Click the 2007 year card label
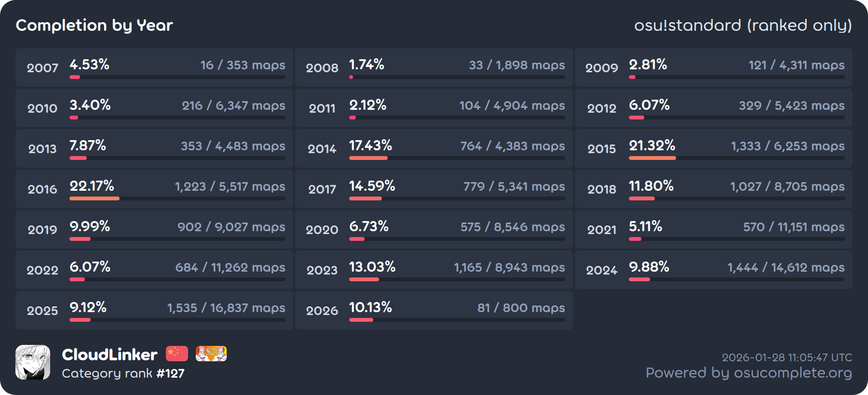 tap(42, 68)
